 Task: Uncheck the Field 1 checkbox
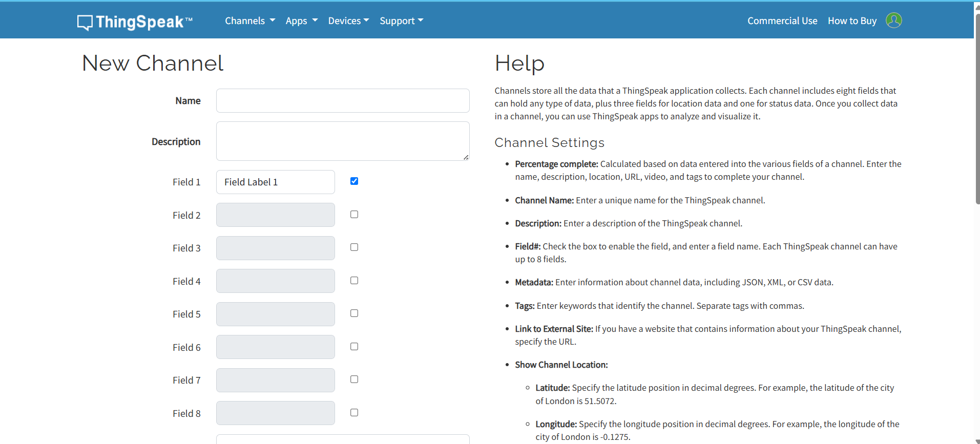[354, 181]
